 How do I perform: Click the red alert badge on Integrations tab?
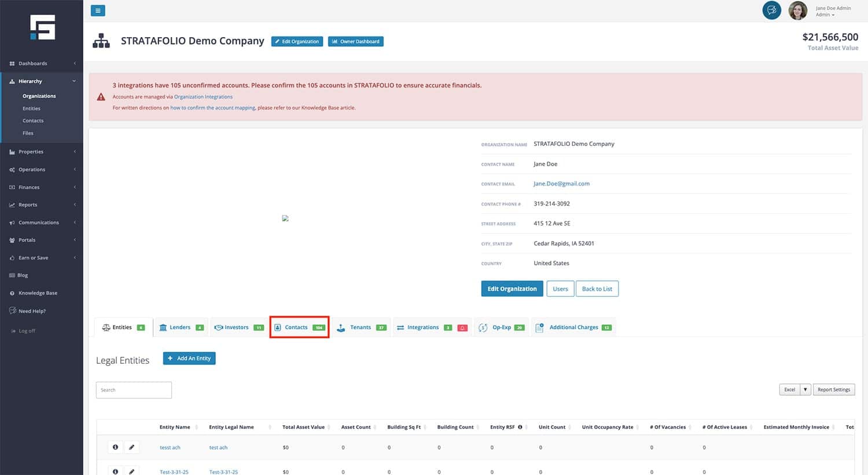[x=462, y=328]
